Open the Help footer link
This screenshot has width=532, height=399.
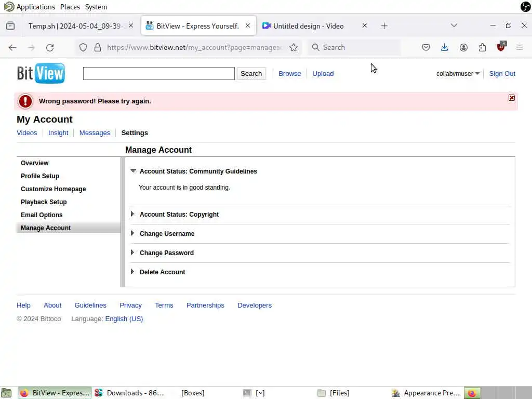(23, 305)
